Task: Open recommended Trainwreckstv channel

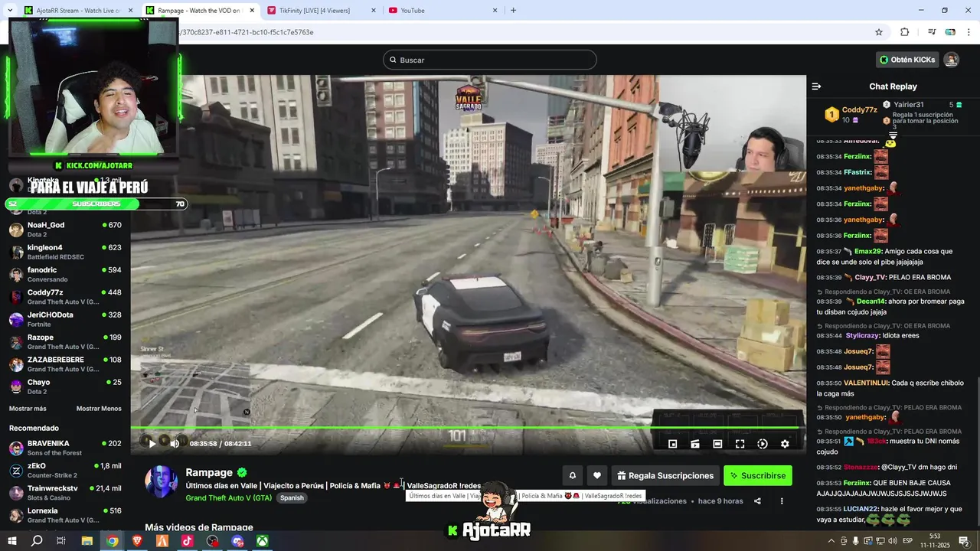Action: (65, 492)
